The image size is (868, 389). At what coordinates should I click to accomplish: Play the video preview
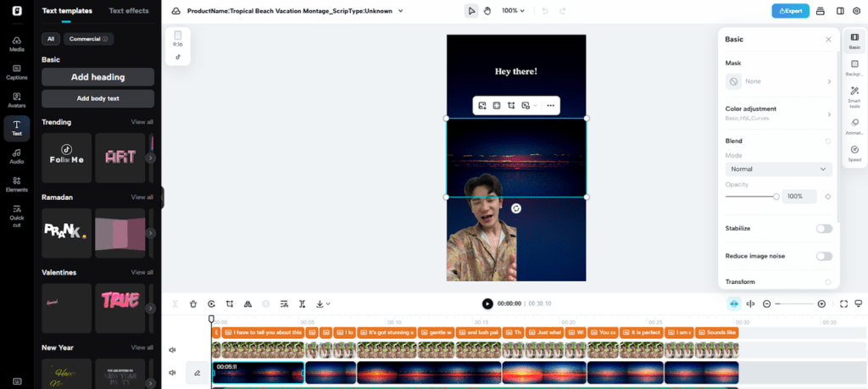point(487,303)
